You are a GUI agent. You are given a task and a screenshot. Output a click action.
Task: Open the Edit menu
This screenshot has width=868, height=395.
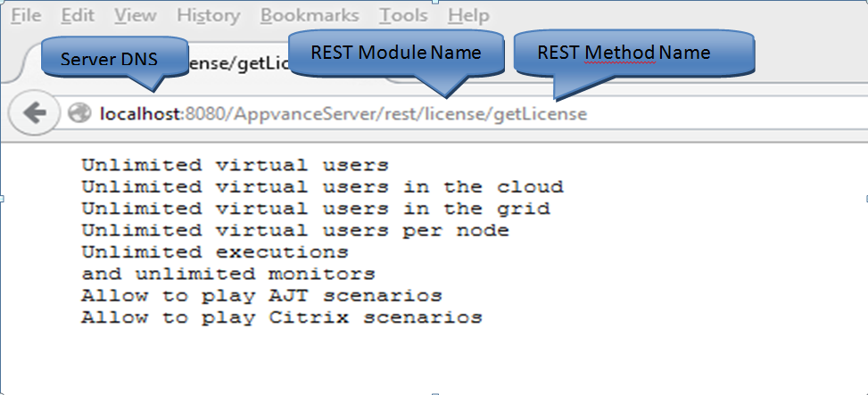(x=79, y=15)
